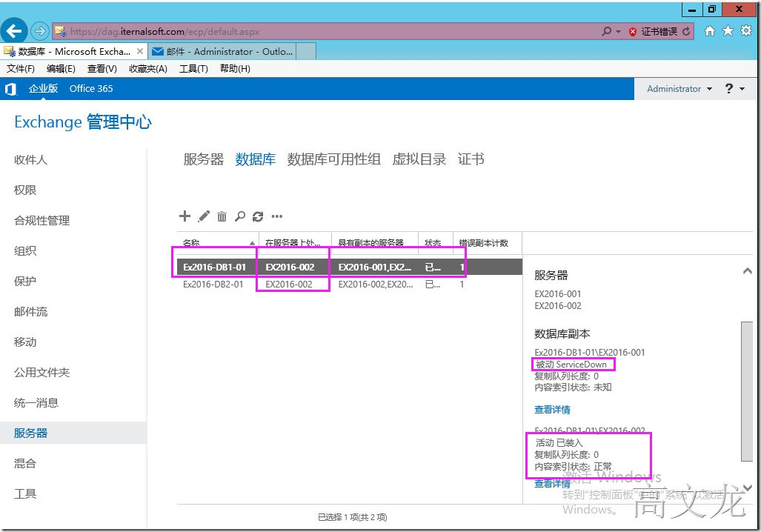The image size is (761, 532).
Task: Go to 权限 in sidebar
Action: (25, 190)
